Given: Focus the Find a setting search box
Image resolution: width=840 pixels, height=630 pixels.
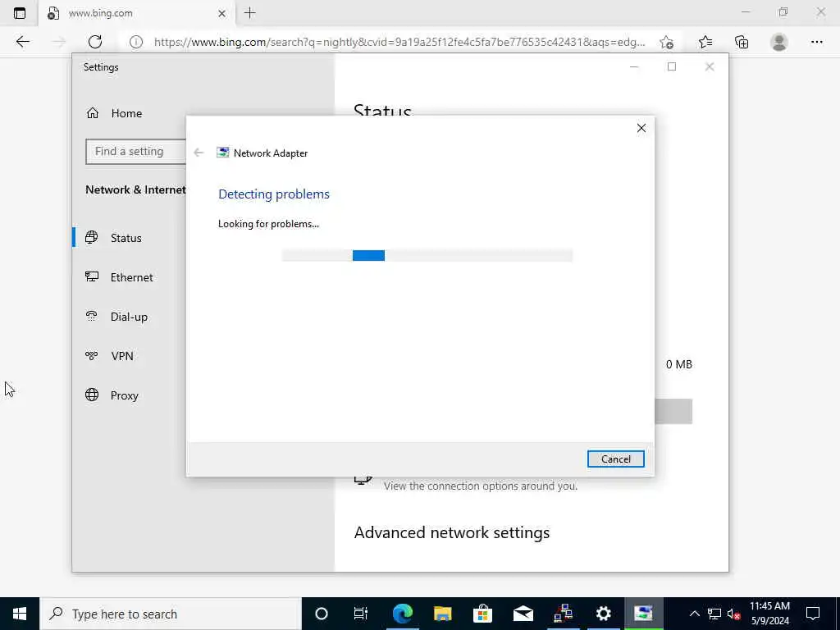Looking at the screenshot, I should point(136,152).
